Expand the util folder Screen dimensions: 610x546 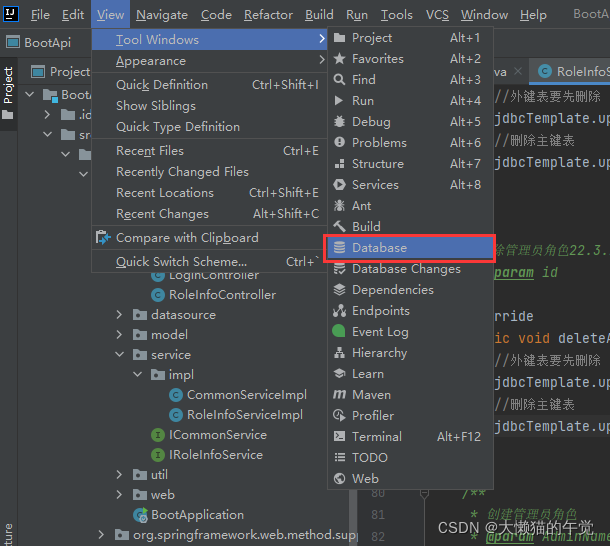119,474
